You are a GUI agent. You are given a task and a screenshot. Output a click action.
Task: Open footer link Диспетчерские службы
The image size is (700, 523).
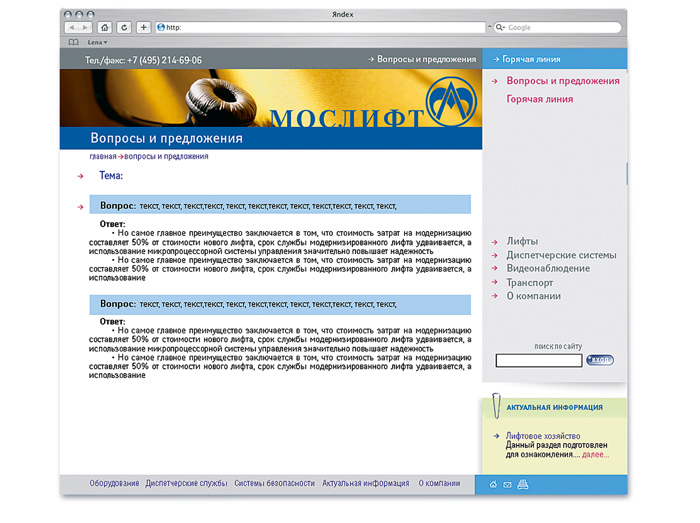coord(187,483)
